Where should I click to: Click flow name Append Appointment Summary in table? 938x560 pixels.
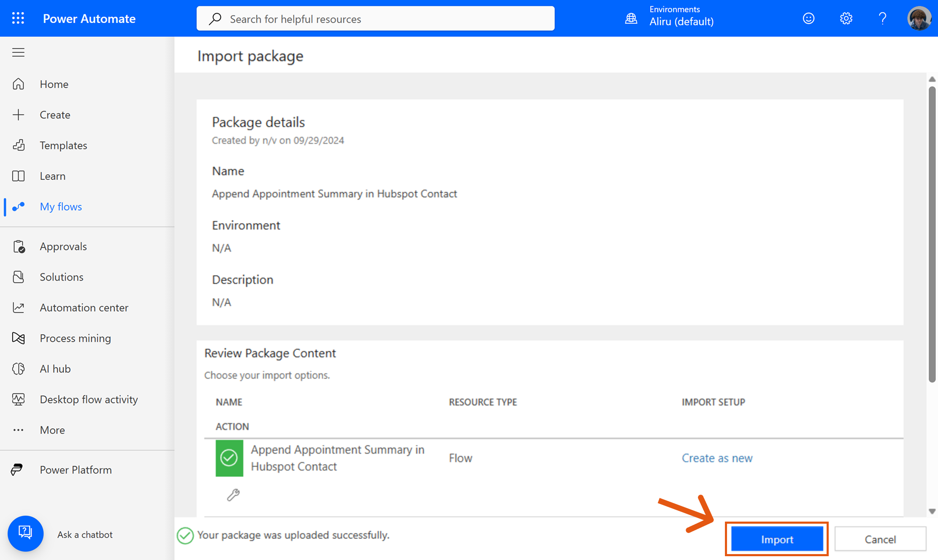[338, 458]
